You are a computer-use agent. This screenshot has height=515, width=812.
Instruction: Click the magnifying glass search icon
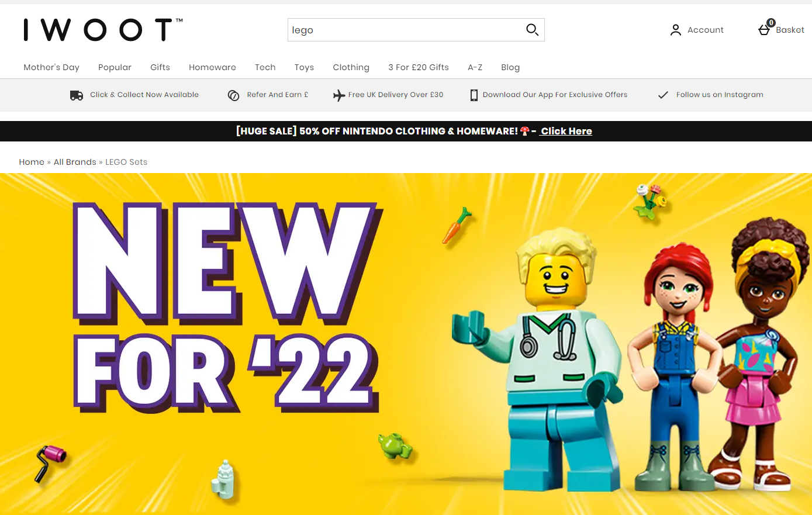(x=532, y=30)
